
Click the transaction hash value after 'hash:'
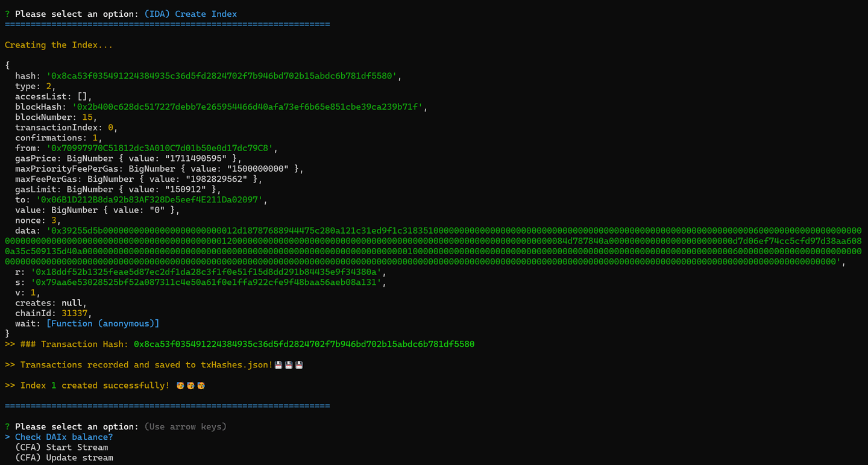[222, 76]
